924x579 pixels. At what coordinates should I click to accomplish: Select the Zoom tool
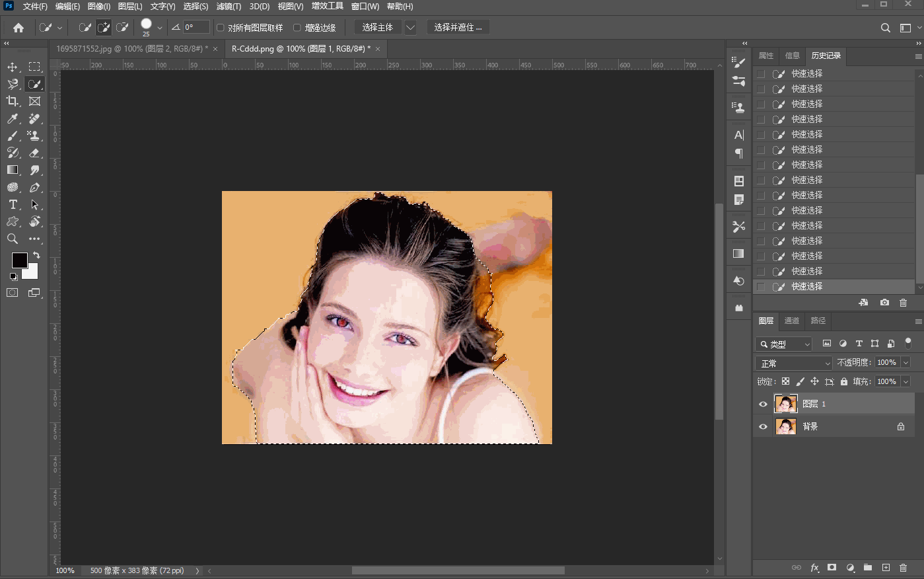(12, 239)
